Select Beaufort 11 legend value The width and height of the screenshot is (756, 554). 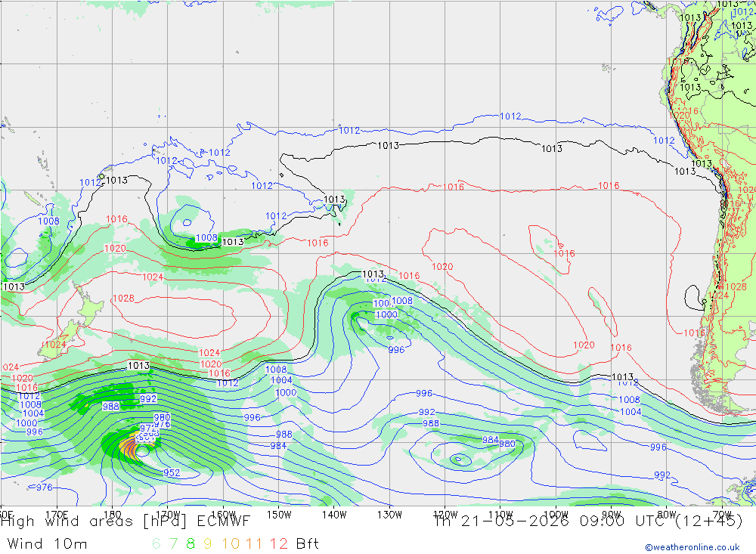tap(254, 544)
